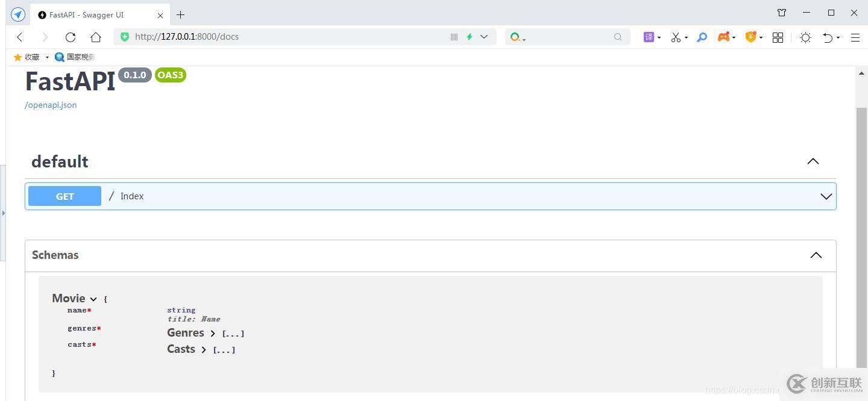Open the screenshot tool dropdown arrow
The image size is (868, 401).
click(686, 37)
